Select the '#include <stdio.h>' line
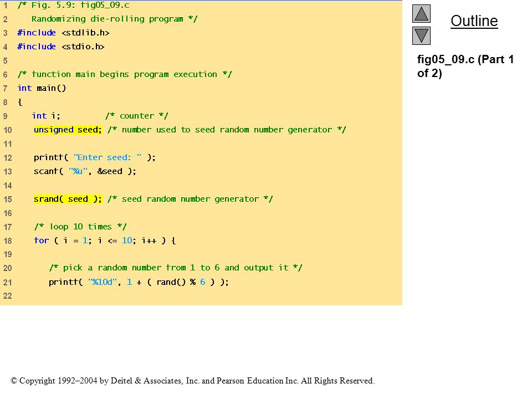Screen dimensions: 532x399 [61, 47]
